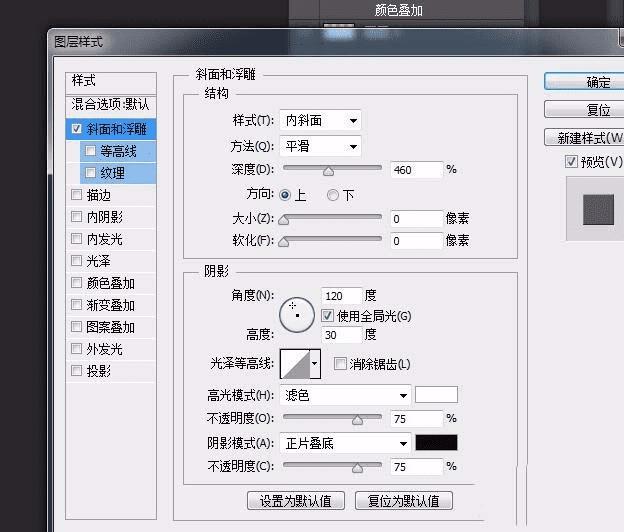Click the 新建样式 button
624x532 pixels.
584,138
